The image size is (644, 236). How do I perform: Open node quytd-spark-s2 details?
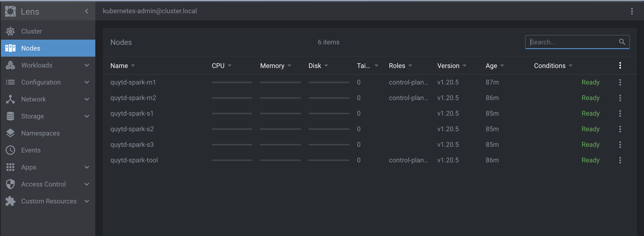132,129
